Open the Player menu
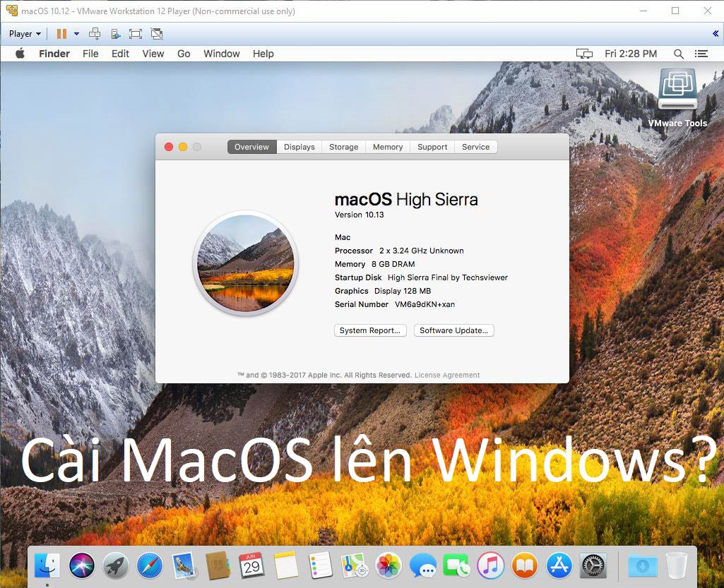This screenshot has width=724, height=588. [23, 33]
